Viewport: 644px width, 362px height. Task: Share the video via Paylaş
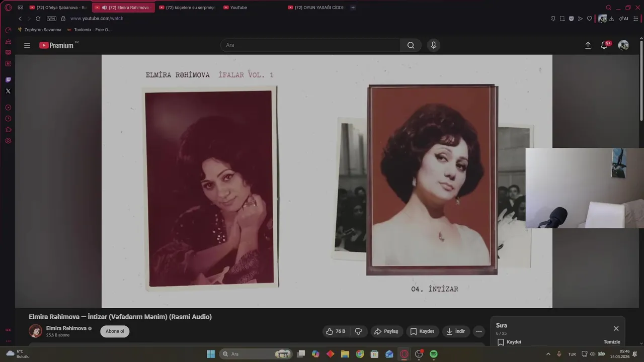pos(386,331)
